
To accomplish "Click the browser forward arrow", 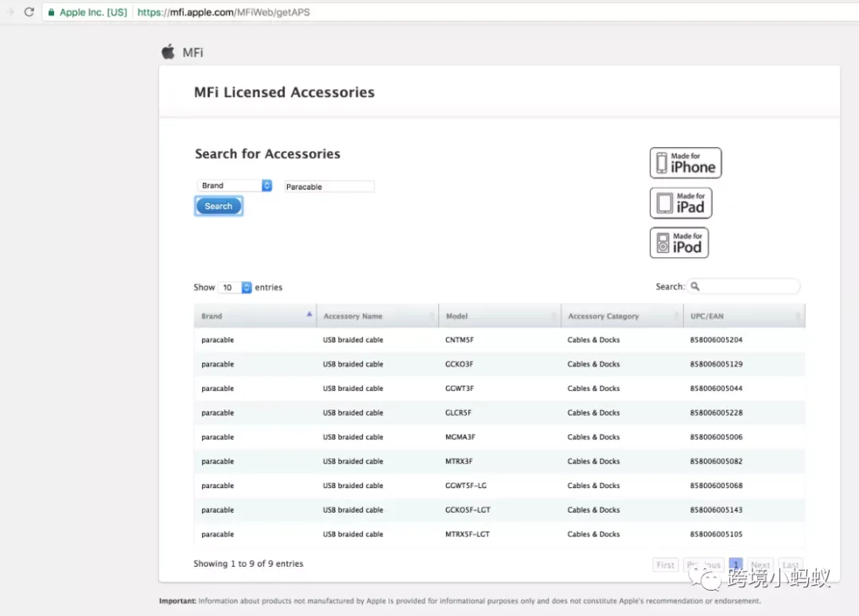I will [10, 11].
